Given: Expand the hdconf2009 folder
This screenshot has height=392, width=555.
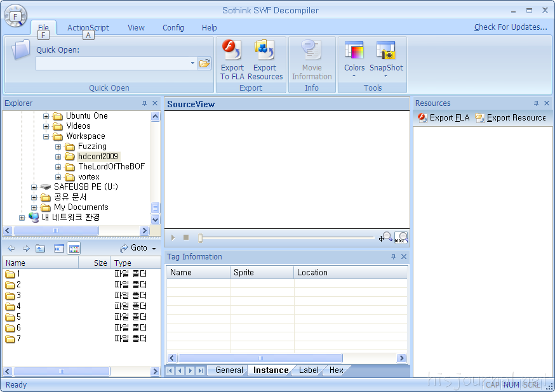Looking at the screenshot, I should (x=58, y=157).
